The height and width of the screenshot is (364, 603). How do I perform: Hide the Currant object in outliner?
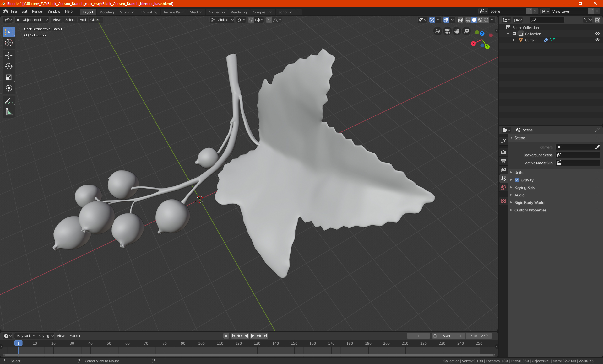click(597, 40)
